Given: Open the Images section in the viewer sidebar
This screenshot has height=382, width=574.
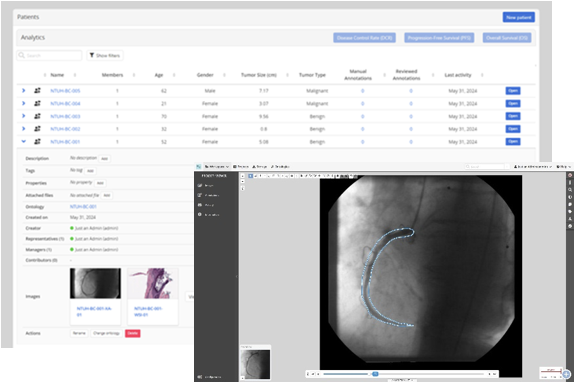Looking at the screenshot, I should click(x=206, y=186).
